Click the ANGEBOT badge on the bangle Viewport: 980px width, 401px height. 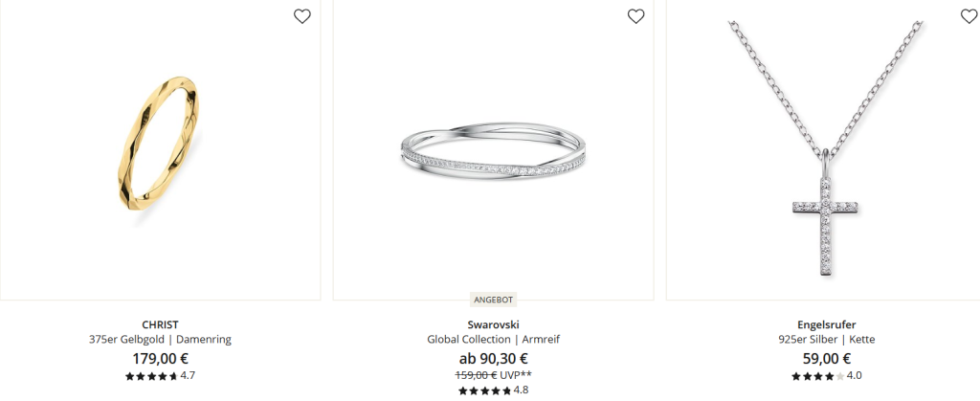pyautogui.click(x=493, y=300)
